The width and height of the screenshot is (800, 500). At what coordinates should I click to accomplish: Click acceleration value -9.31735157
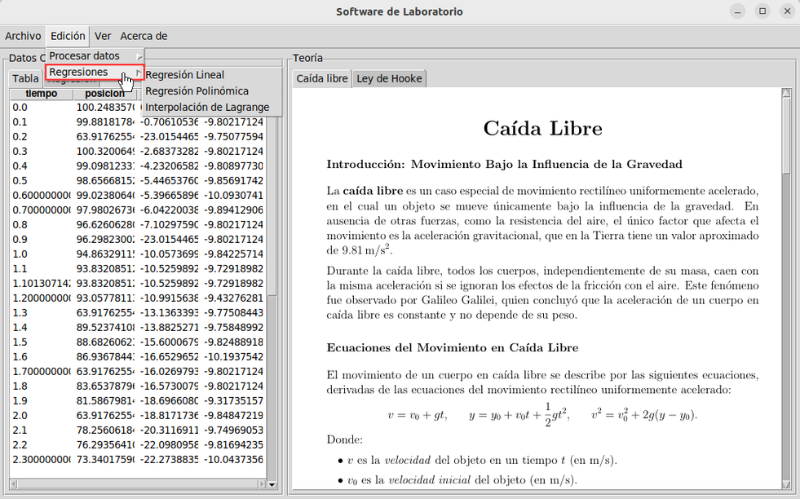point(234,402)
